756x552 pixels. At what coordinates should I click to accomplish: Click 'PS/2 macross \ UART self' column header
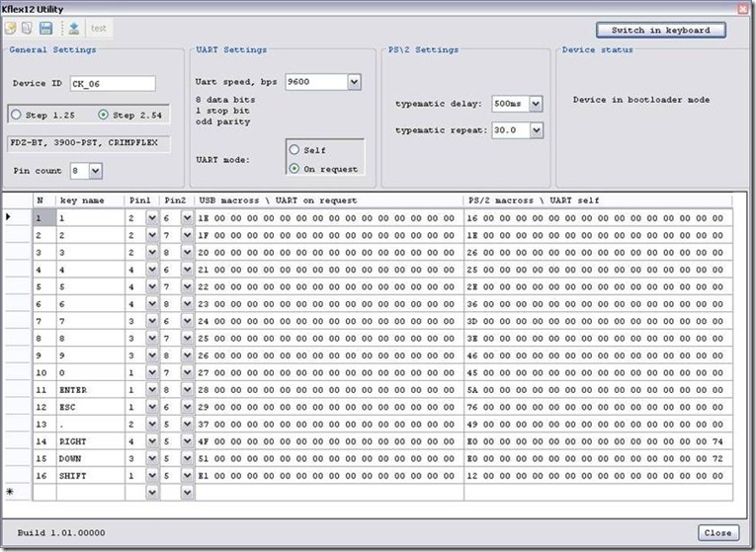(x=598, y=200)
